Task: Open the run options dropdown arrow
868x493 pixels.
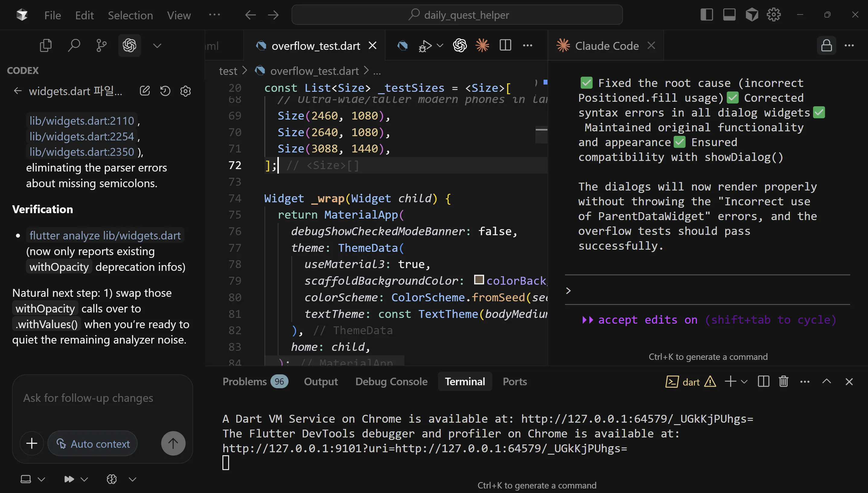Action: (440, 45)
